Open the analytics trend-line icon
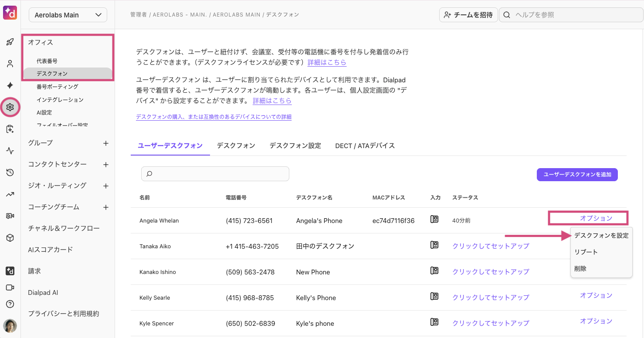 [x=10, y=194]
